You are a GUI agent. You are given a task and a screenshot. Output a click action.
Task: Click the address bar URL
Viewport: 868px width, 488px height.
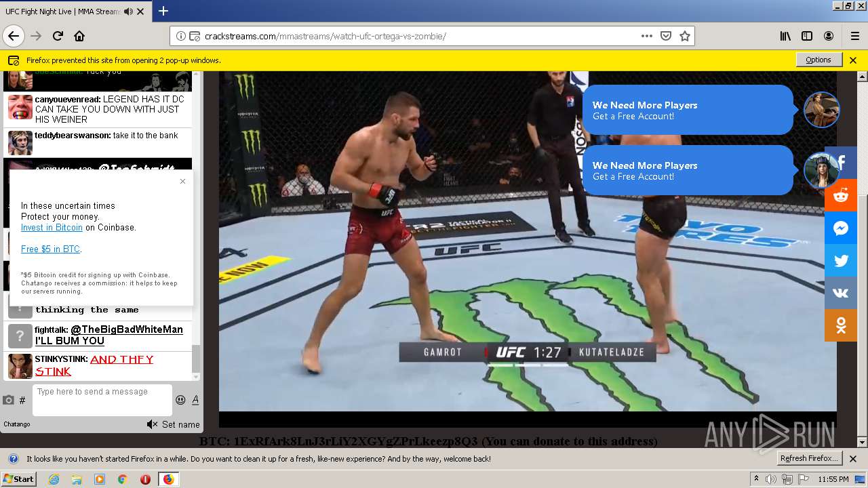coord(325,36)
